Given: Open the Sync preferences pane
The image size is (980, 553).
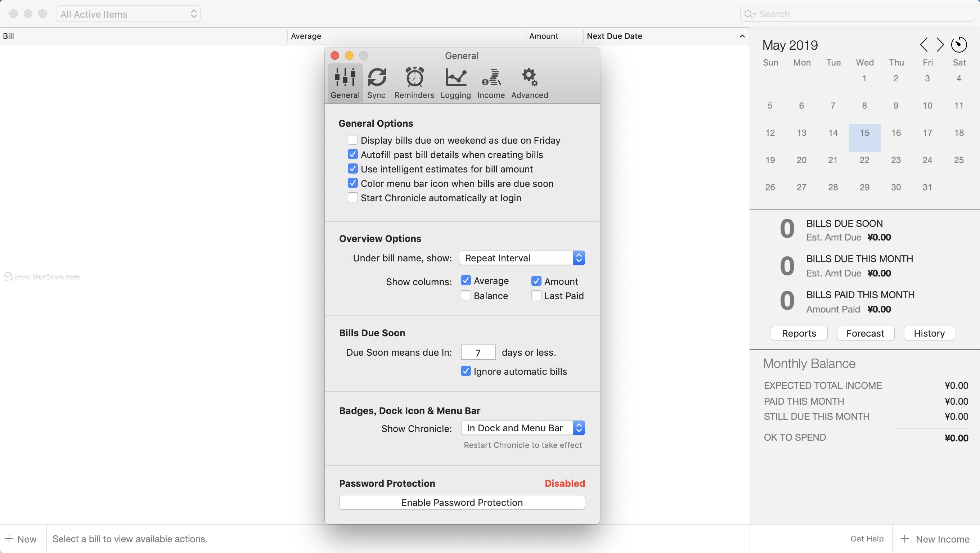Looking at the screenshot, I should pyautogui.click(x=376, y=83).
